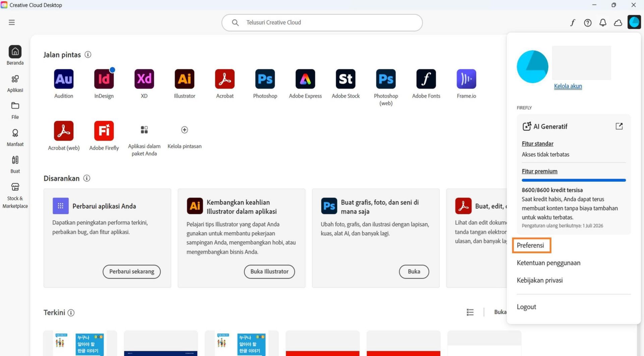This screenshot has width=644, height=356.
Task: Open Adobe Express shortcut
Action: pyautogui.click(x=305, y=79)
